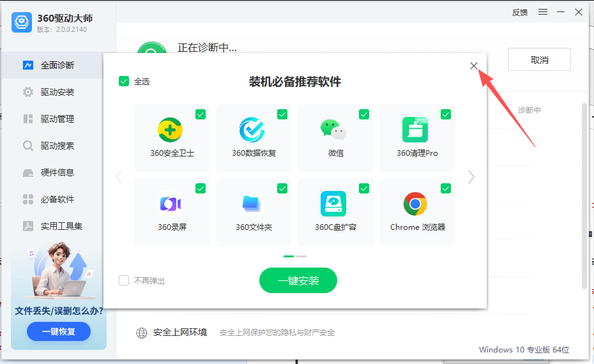Click the 驱动搜索 magnifier icon
Image resolution: width=594 pixels, height=364 pixels.
tap(28, 146)
